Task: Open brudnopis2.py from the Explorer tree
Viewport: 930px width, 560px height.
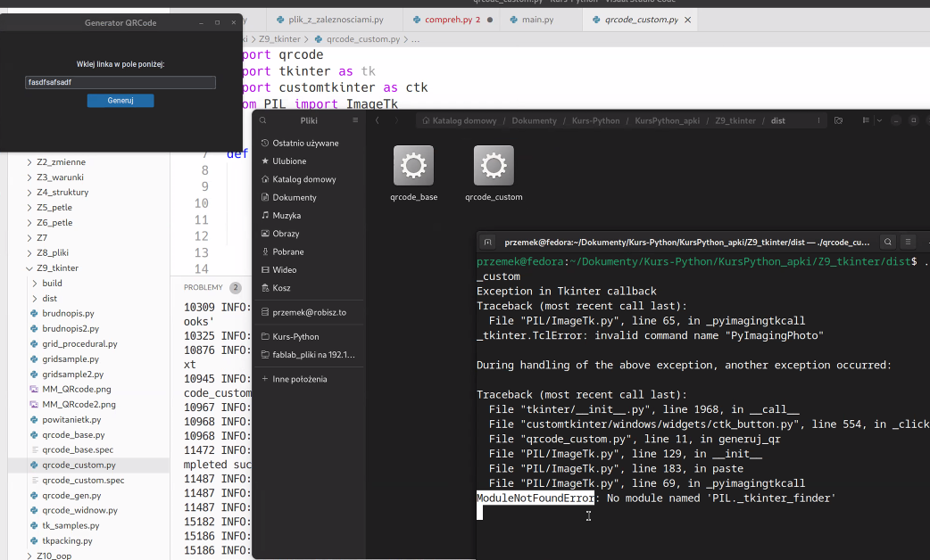Action: [71, 328]
